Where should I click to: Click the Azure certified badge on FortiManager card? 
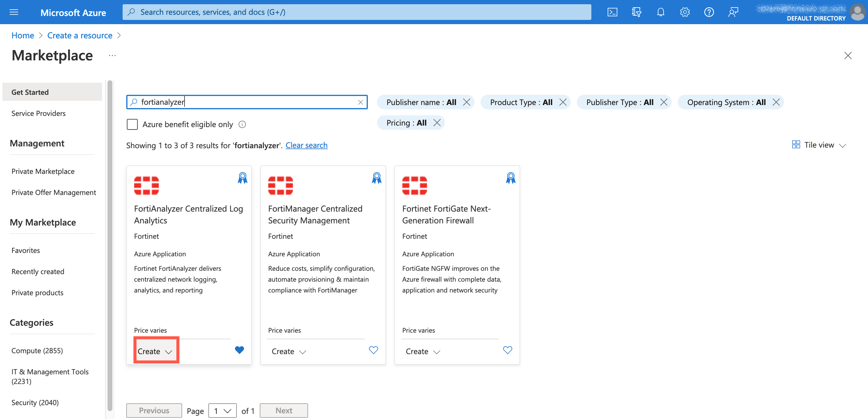376,178
